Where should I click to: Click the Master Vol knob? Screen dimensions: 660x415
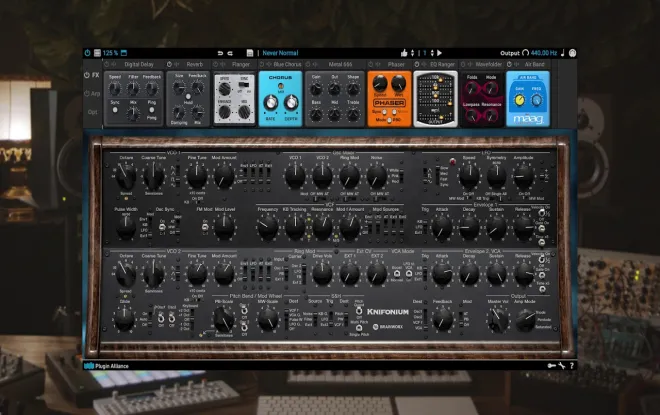498,320
